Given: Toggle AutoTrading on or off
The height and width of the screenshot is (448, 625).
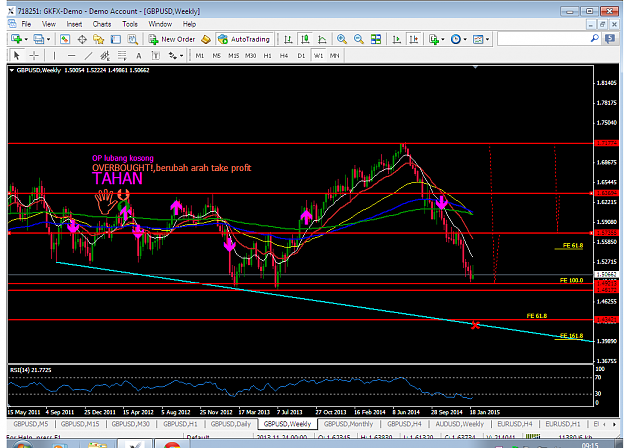Looking at the screenshot, I should tap(244, 39).
